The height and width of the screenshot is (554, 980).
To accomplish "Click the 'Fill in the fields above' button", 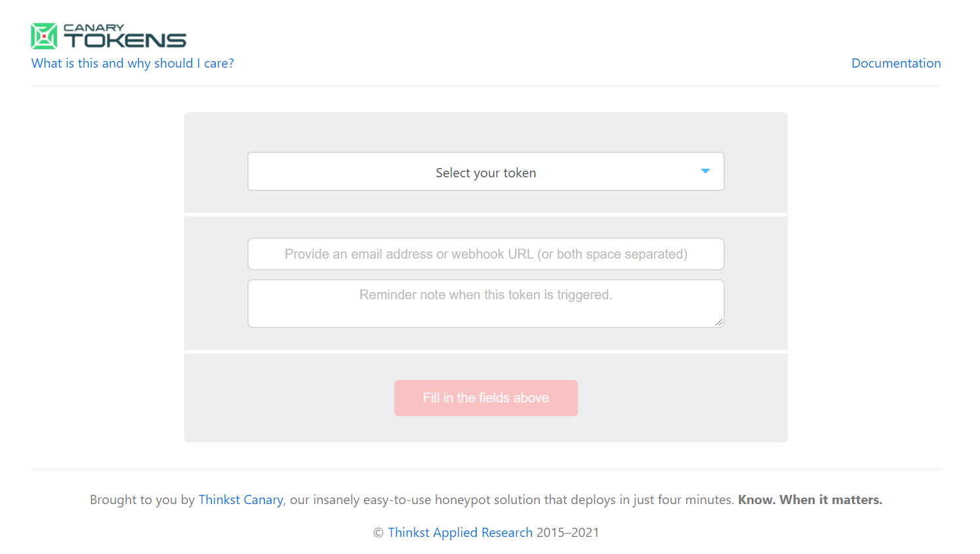I will pos(486,398).
